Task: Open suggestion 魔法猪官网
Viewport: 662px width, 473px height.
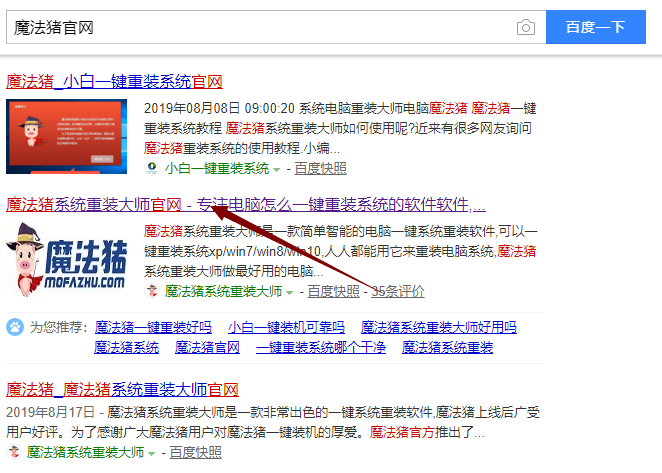Action: pos(208,348)
